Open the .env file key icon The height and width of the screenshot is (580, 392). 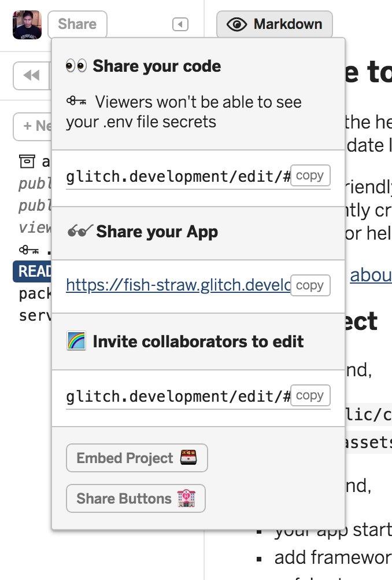27,251
